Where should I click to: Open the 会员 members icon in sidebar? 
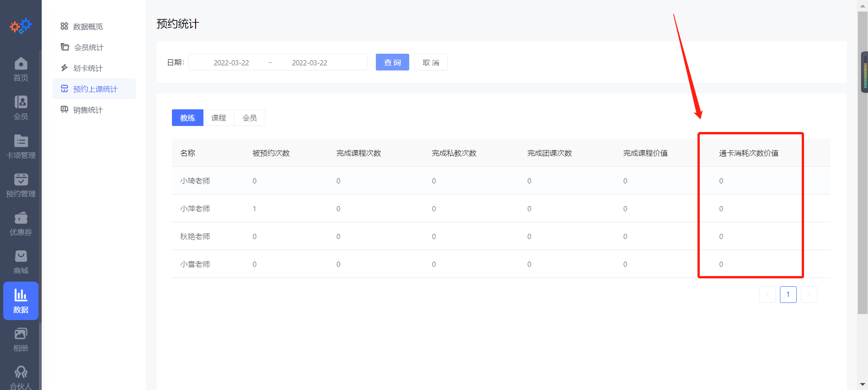21,107
